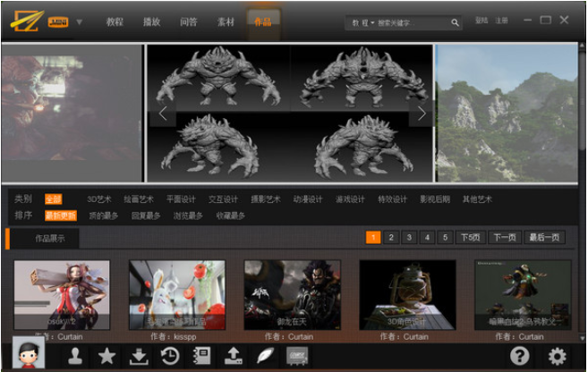Expand the dropdown arrow beside MINI badge
588x372 pixels.
[x=80, y=22]
